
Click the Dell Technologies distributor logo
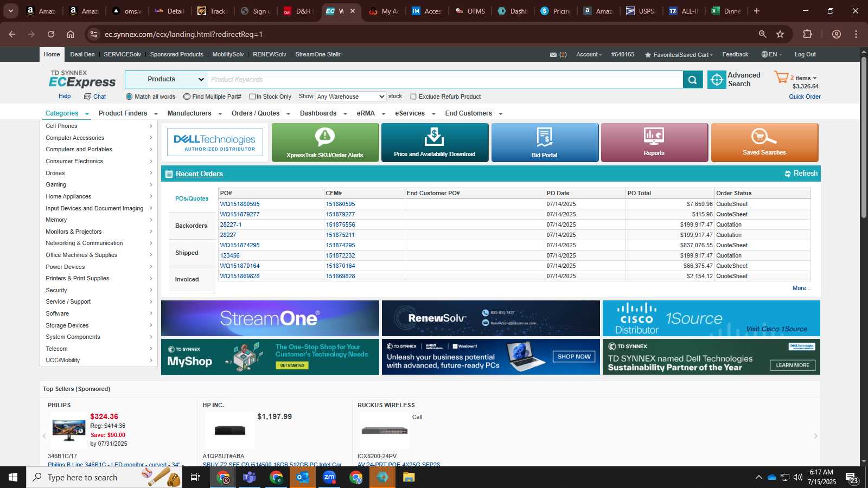[215, 143]
